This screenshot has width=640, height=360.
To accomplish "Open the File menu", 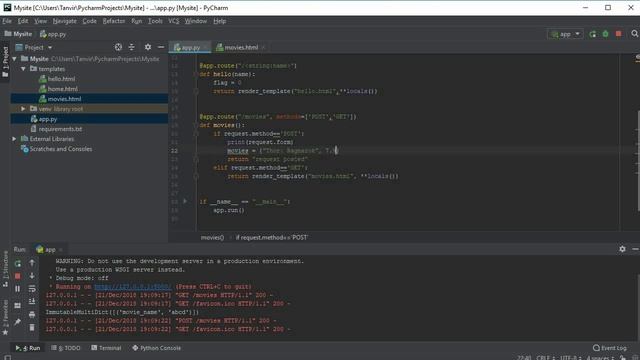I will (x=7, y=21).
